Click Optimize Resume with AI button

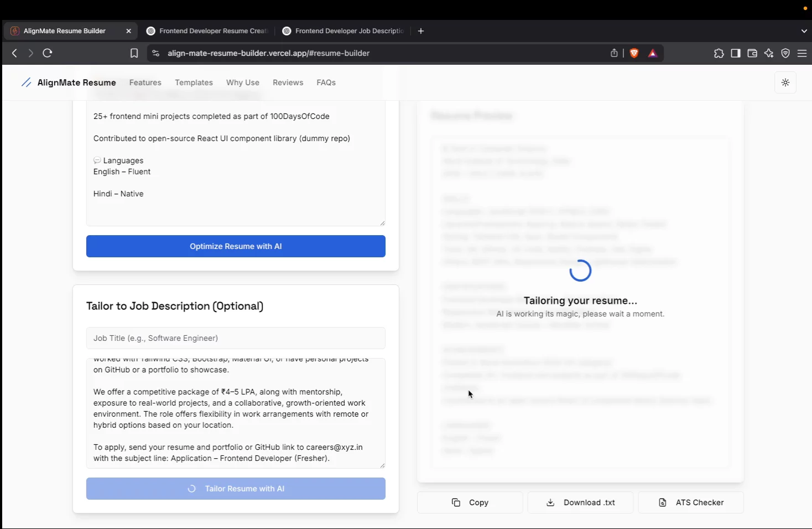[236, 246]
